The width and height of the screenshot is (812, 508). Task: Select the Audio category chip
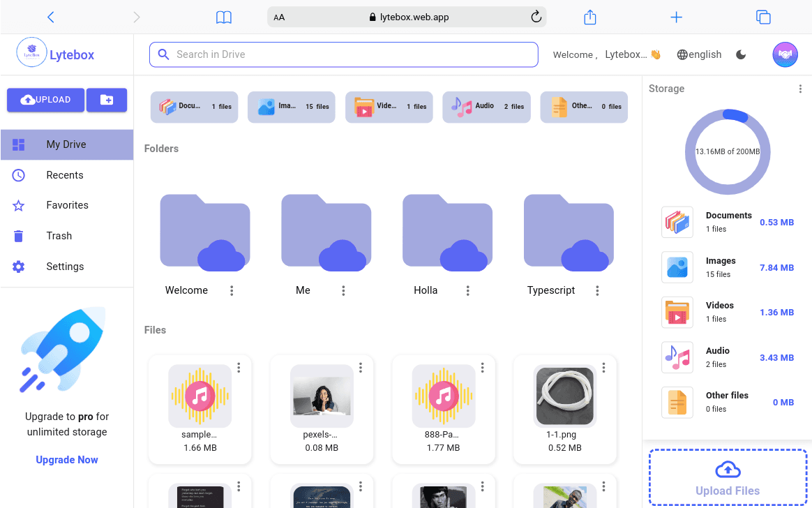[x=486, y=106]
